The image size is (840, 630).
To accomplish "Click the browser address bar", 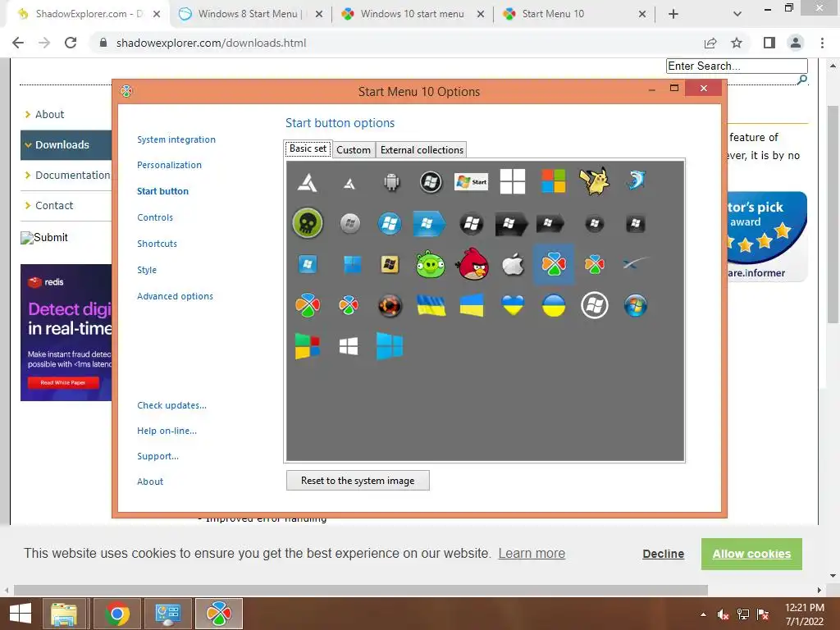I will click(x=396, y=43).
